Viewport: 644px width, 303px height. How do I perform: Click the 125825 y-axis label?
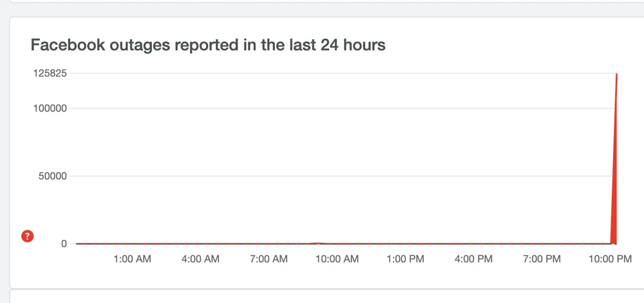coord(51,73)
